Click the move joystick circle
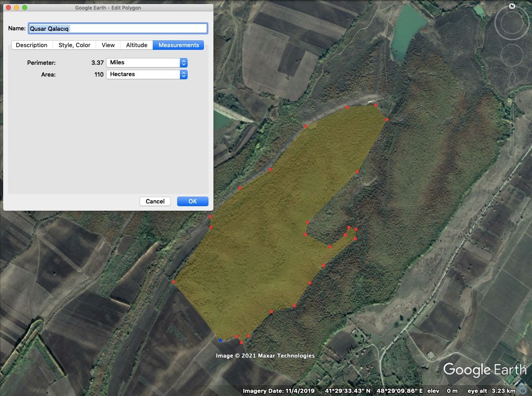This screenshot has width=532, height=396. pyautogui.click(x=512, y=56)
